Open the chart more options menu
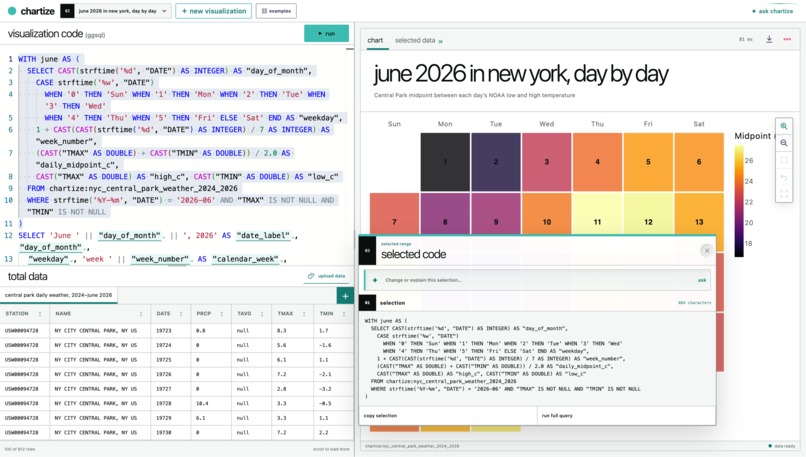 (787, 40)
